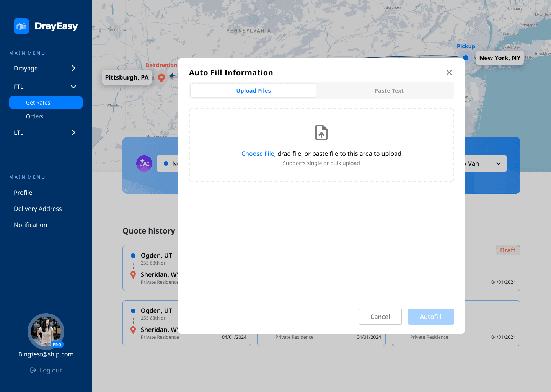Screen dimensions: 551x392
Task: Close the Auto Fill Information dialog
Action: [x=449, y=73]
